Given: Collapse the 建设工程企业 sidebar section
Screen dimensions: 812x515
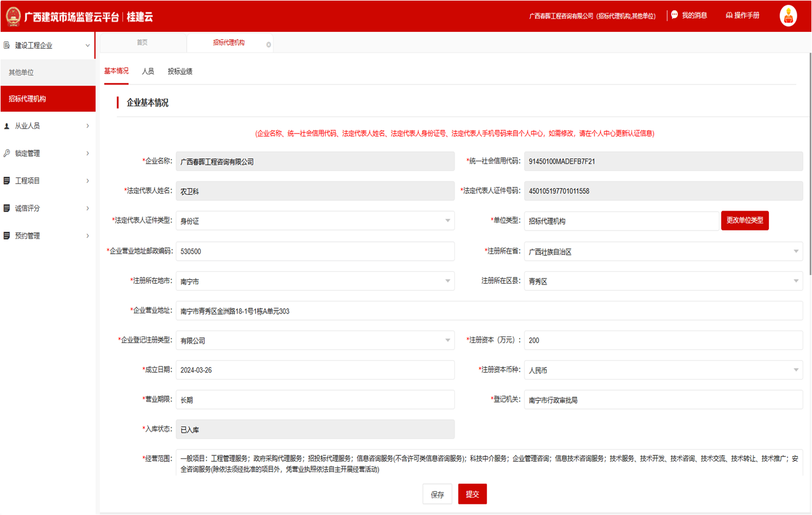Looking at the screenshot, I should [88, 46].
